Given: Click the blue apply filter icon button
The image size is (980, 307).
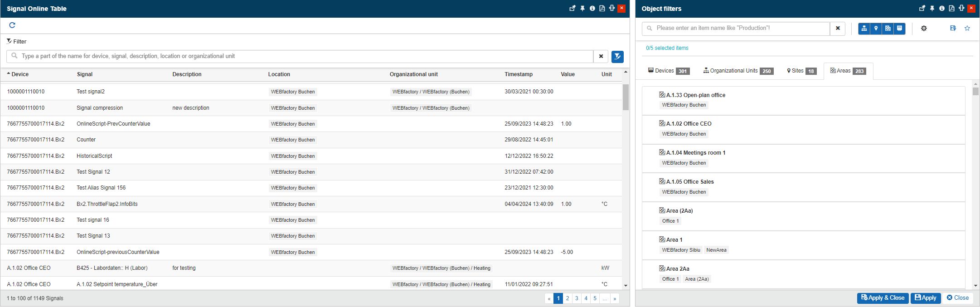Looking at the screenshot, I should pyautogui.click(x=617, y=56).
